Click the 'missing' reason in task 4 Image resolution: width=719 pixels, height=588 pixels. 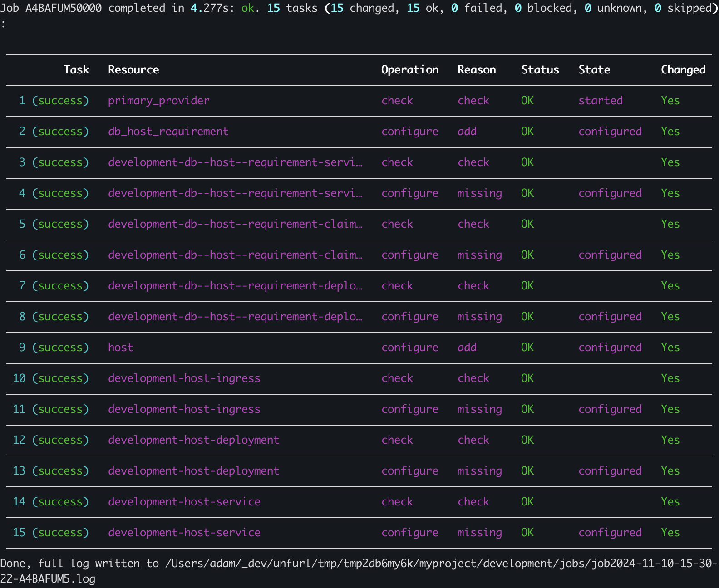[x=480, y=193]
